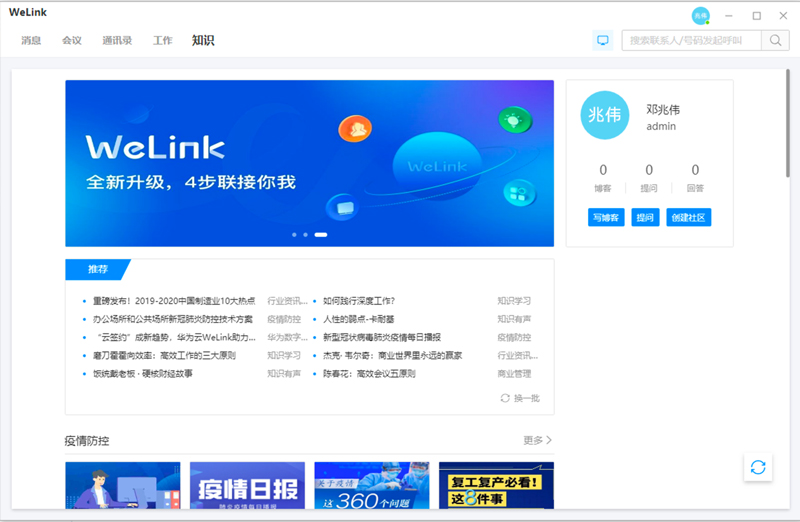Click the 疫情防控 section heading

[87, 441]
